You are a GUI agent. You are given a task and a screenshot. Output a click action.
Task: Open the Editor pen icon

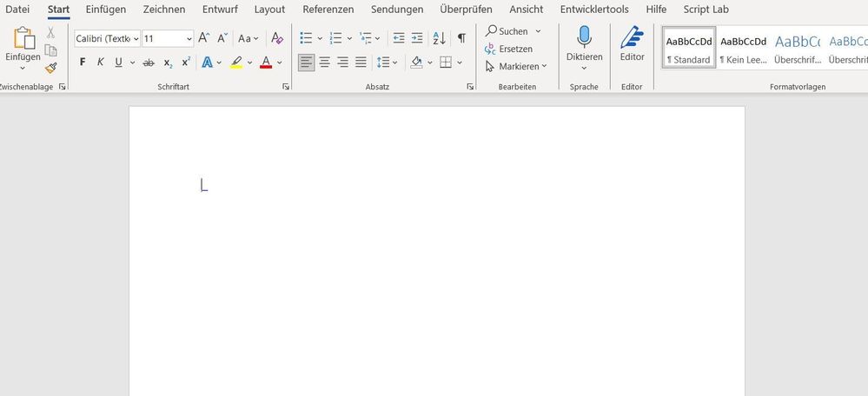tap(632, 37)
